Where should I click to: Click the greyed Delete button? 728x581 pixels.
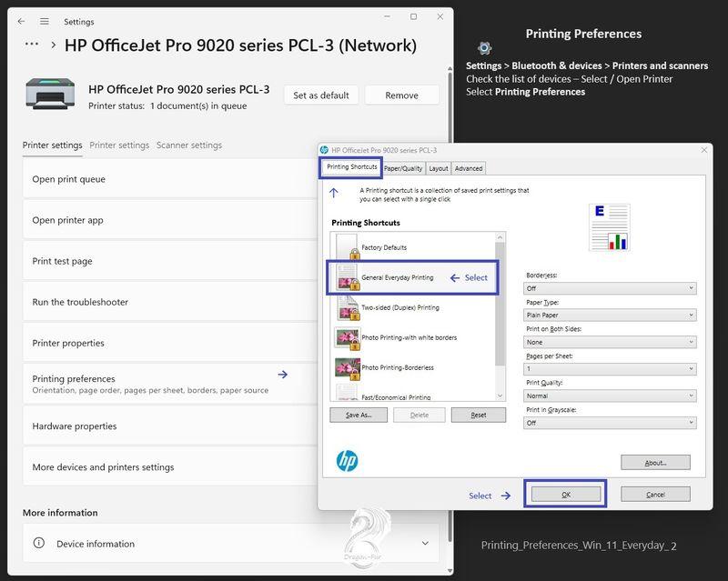click(420, 415)
